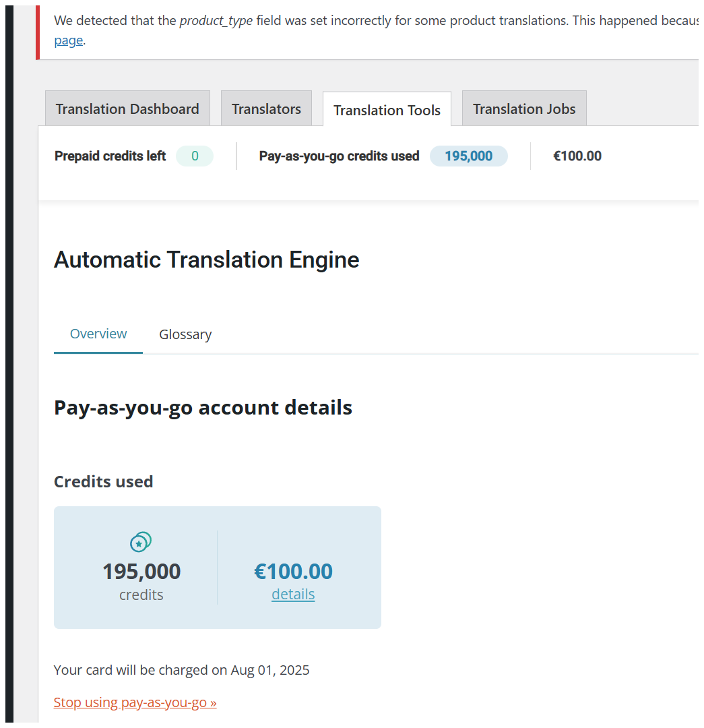Click the Credits used label

coord(104,482)
